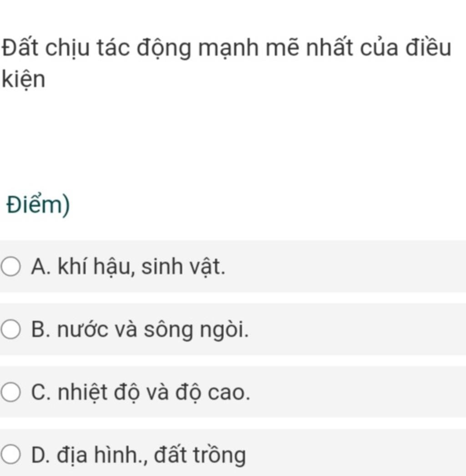The image size is (466, 476).
Task: Click the green 'Điểm)' label
Action: pos(38,205)
